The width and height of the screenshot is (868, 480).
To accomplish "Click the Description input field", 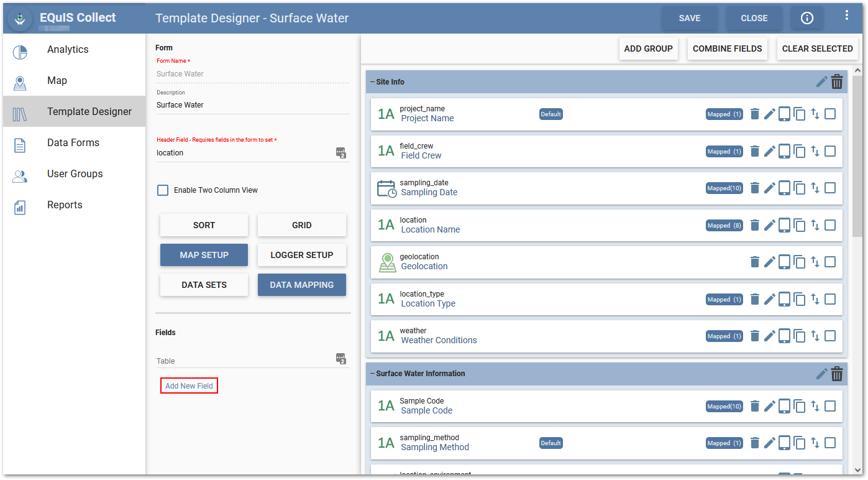I will [252, 105].
